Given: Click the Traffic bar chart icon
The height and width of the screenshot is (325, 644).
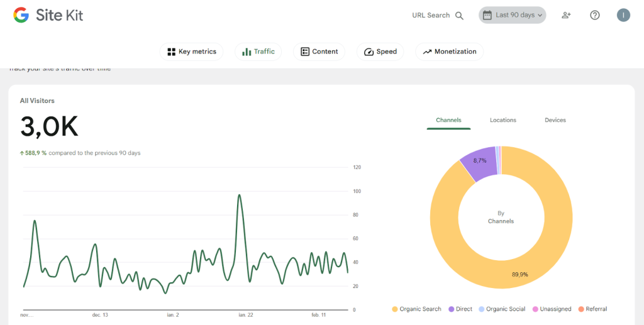Looking at the screenshot, I should tap(247, 52).
